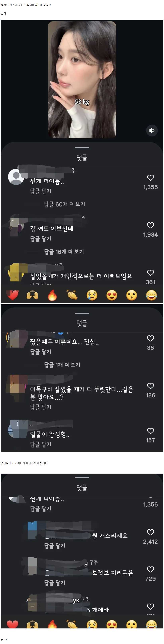Image resolution: width=164 pixels, height=644 pixels.
Task: Reply to the '걍 쪄도 이쁘신데' comment
Action: (x=40, y=239)
